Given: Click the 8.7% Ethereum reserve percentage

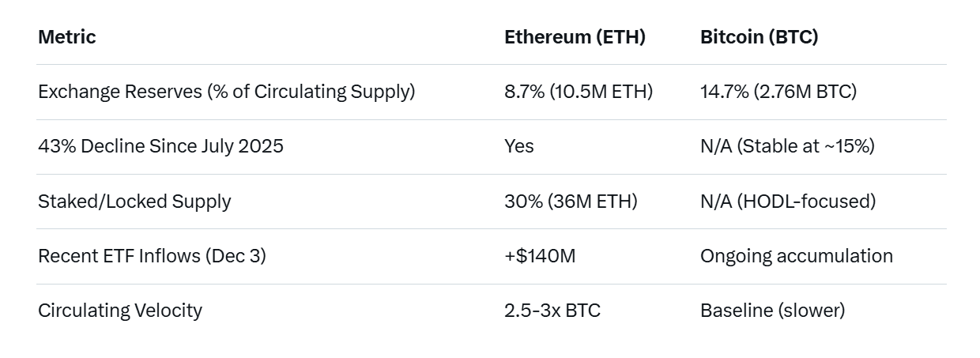Looking at the screenshot, I should click(524, 92).
